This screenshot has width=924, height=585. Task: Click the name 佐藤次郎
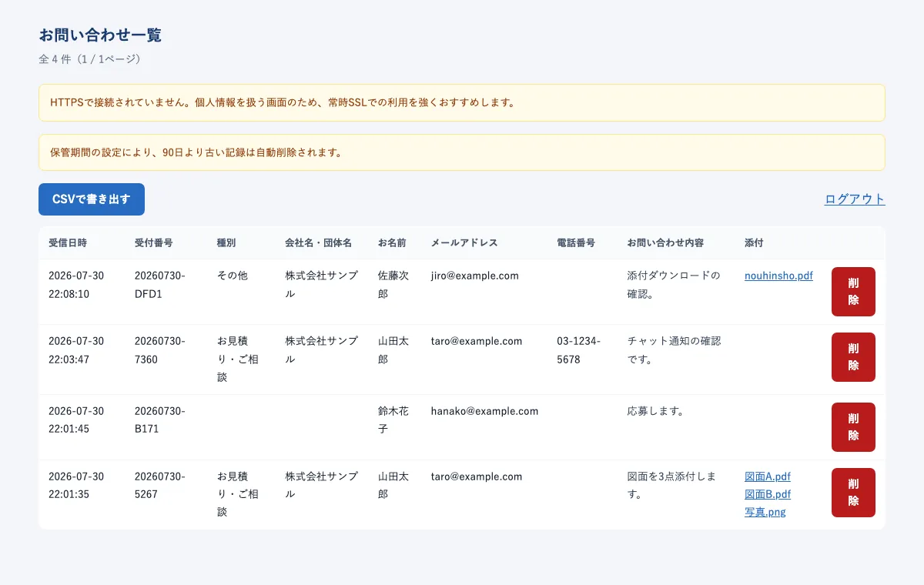[393, 285]
